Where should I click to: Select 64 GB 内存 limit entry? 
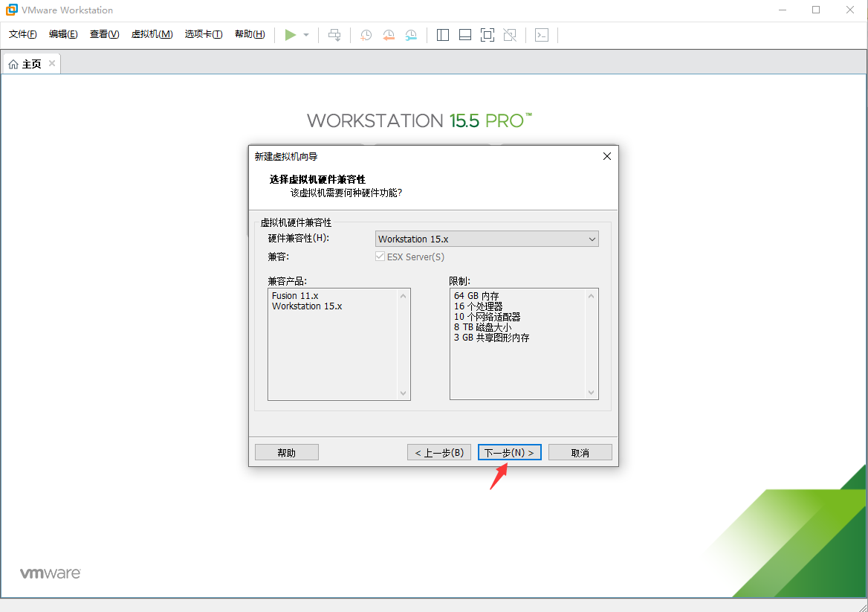tap(476, 296)
